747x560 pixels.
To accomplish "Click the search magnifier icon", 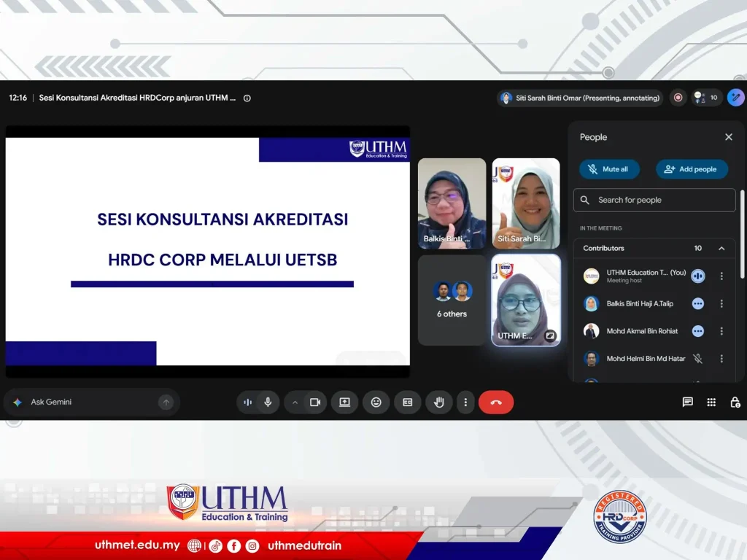I will click(584, 200).
